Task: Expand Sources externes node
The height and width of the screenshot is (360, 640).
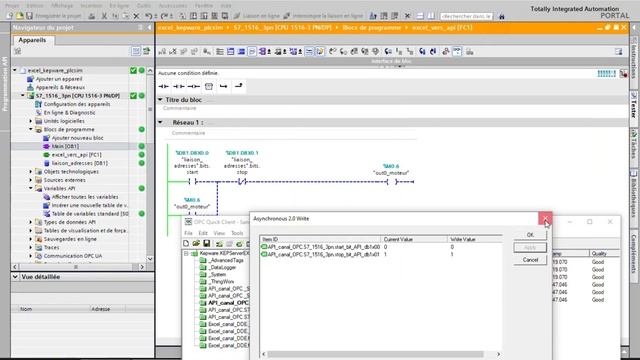Action: (x=31, y=180)
